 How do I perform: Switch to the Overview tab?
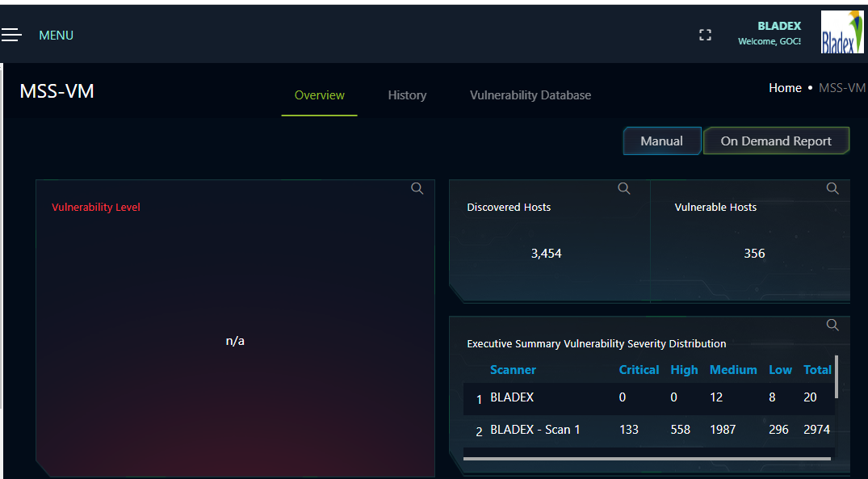[x=320, y=95]
